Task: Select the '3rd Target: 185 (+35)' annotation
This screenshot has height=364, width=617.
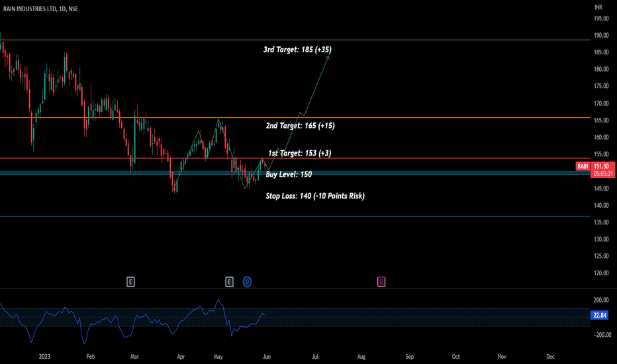Action: 297,50
